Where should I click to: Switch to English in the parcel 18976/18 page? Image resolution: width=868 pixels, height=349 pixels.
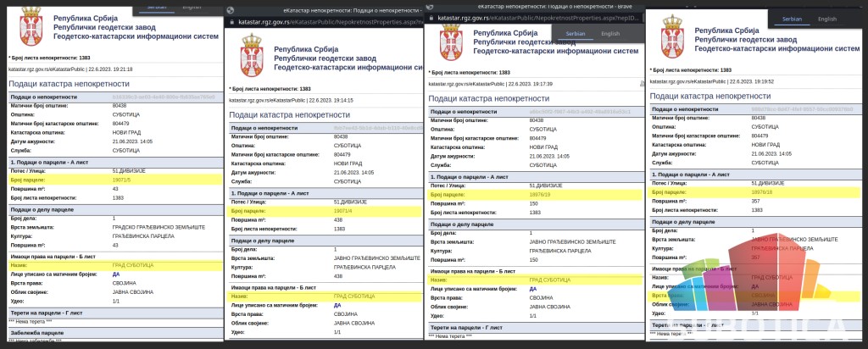click(826, 19)
